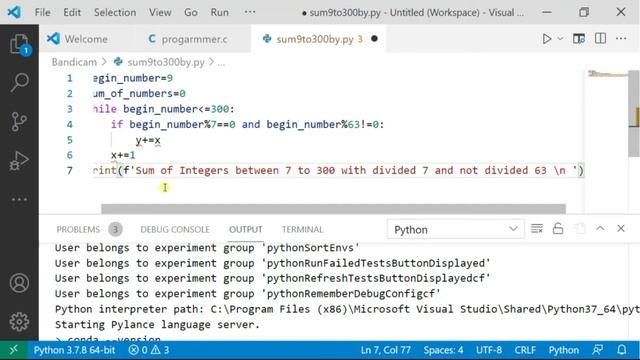
Task: Run the Python file with play button
Action: 547,39
